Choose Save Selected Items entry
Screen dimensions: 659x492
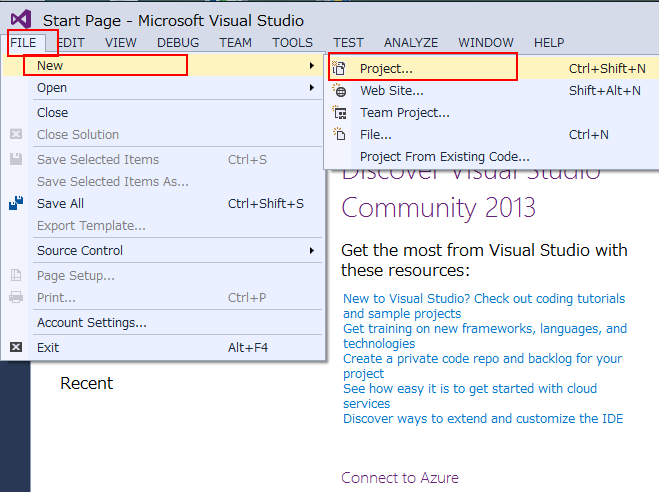(163, 159)
